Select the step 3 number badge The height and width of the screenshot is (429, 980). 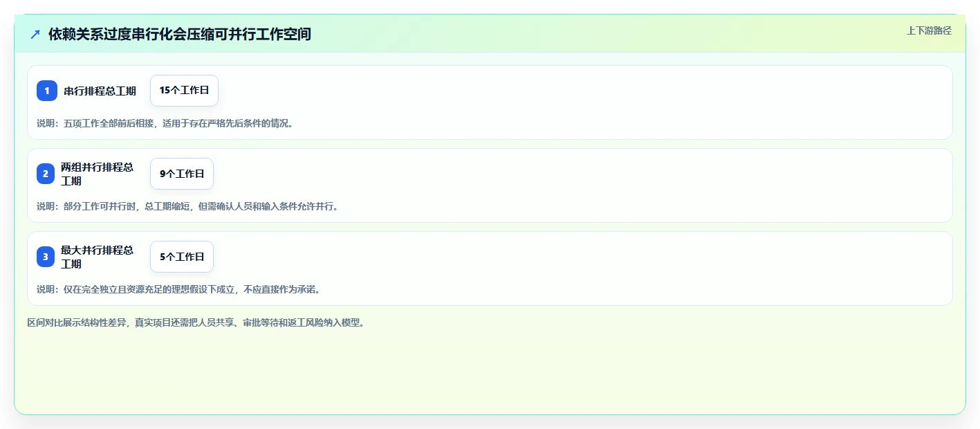tap(46, 257)
